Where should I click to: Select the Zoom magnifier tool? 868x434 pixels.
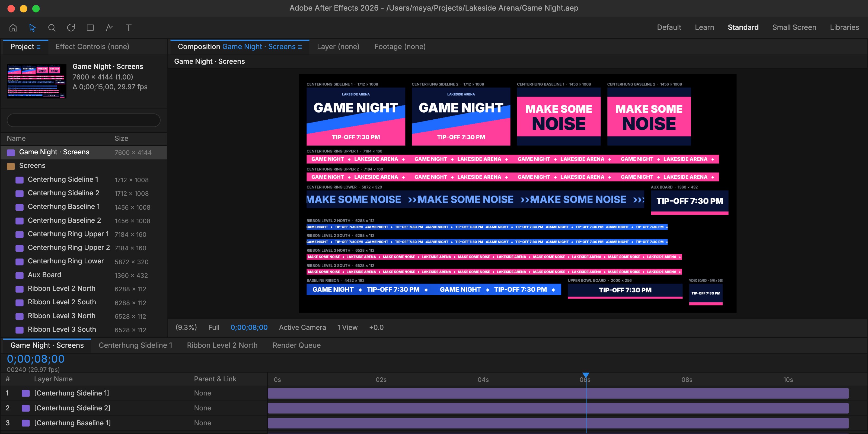(52, 28)
